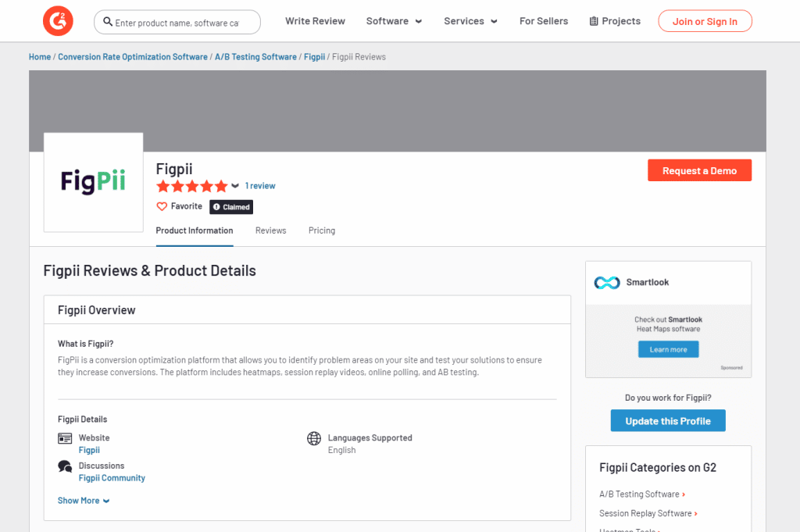
Task: Expand the star rating breakdown chevron
Action: 235,186
